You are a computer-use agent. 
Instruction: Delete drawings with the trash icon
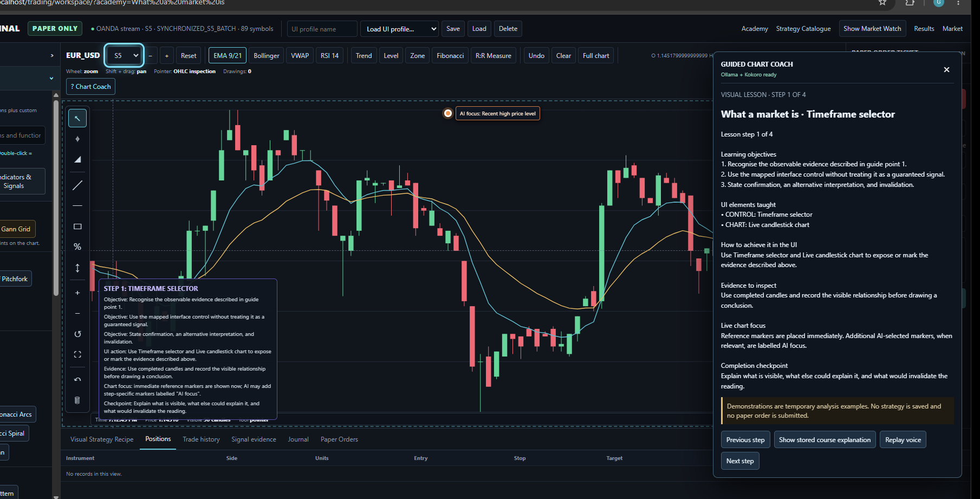77,400
